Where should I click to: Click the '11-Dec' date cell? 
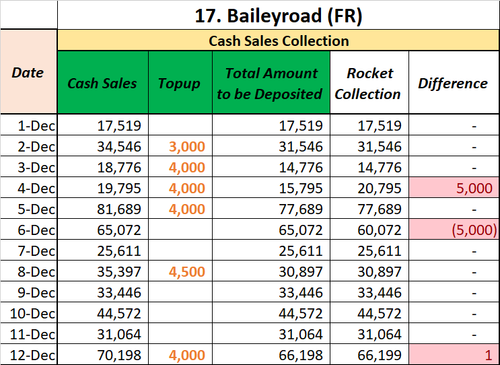pos(29,334)
